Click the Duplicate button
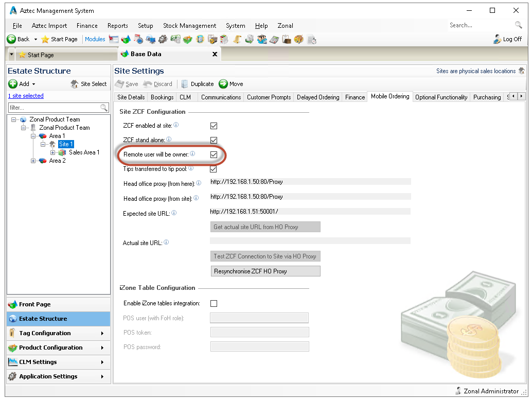The image size is (532, 399). point(198,84)
